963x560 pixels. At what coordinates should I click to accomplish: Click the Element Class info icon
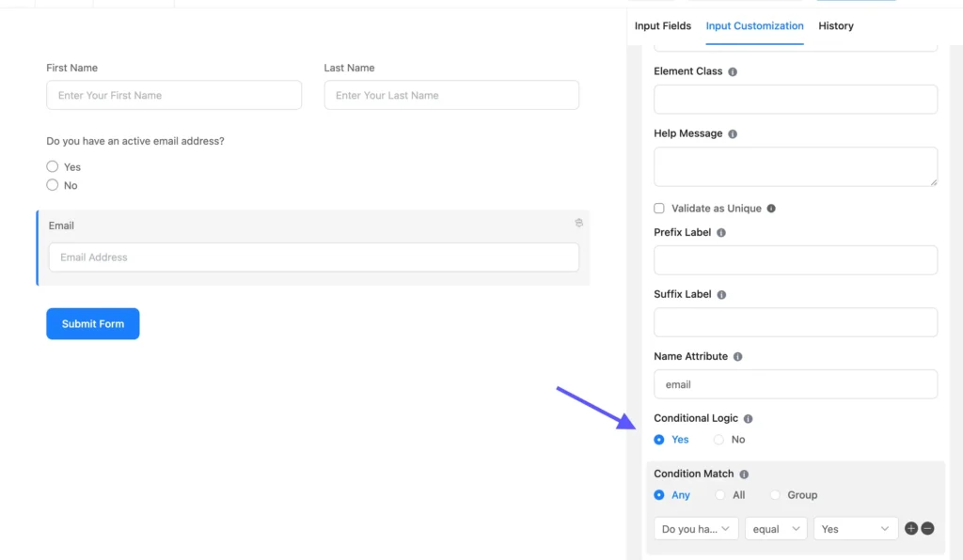point(734,70)
